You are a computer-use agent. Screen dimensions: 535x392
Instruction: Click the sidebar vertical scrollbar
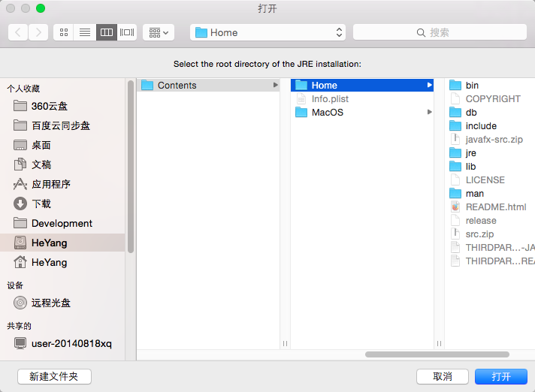tap(130, 167)
